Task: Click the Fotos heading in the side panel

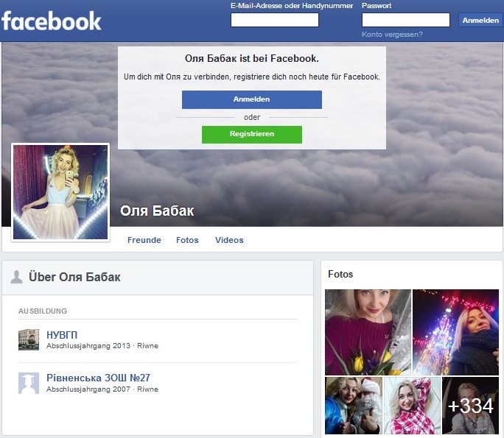Action: (340, 275)
